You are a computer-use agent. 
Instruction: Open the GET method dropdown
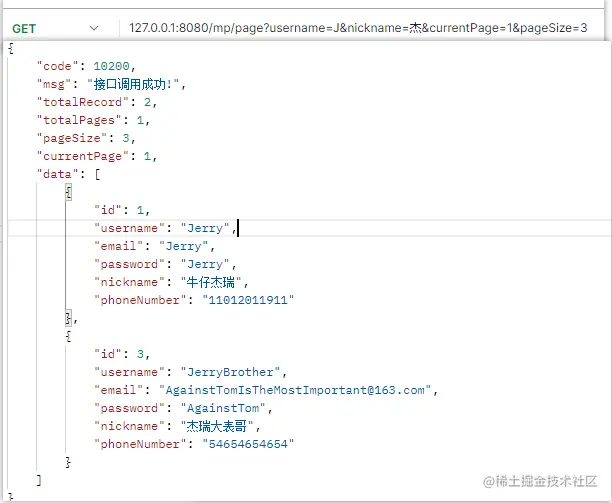(55, 28)
